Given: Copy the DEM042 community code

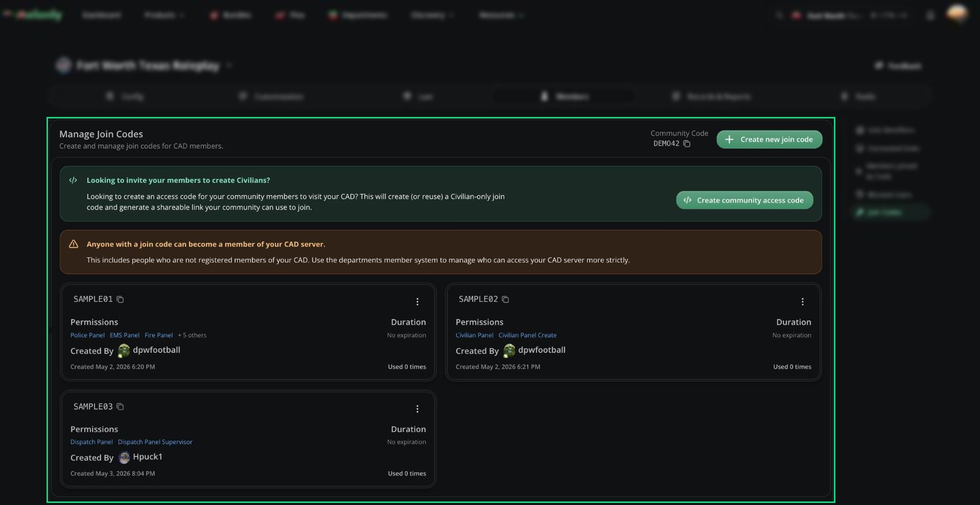Looking at the screenshot, I should 687,144.
